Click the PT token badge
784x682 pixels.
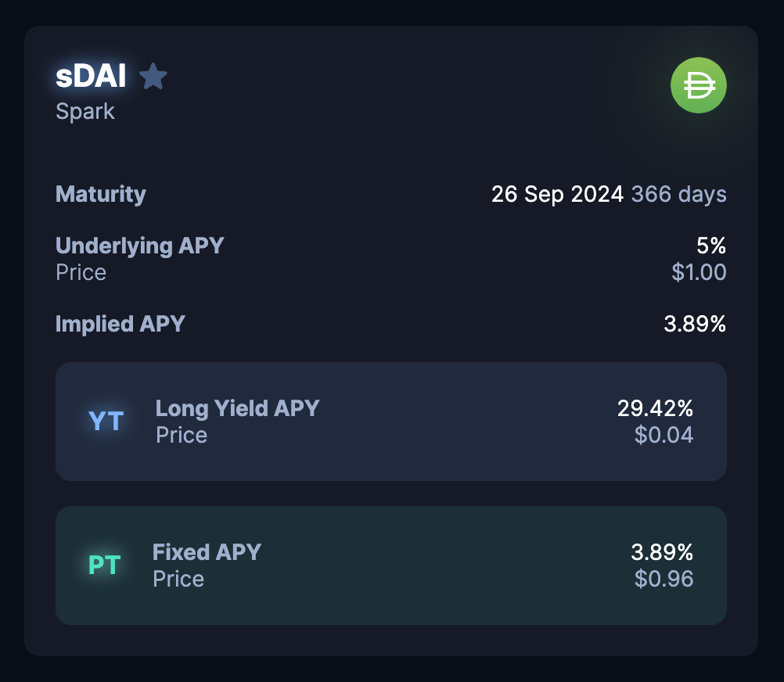tap(104, 565)
